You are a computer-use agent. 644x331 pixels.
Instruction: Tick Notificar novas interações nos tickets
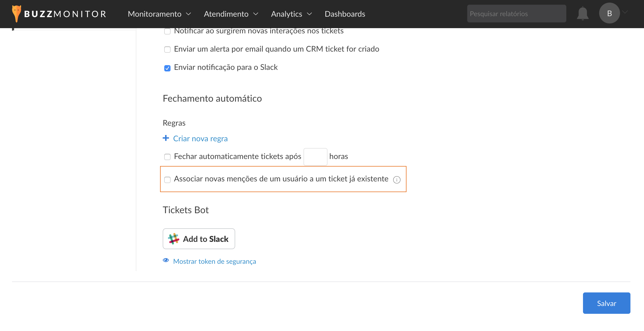[167, 31]
